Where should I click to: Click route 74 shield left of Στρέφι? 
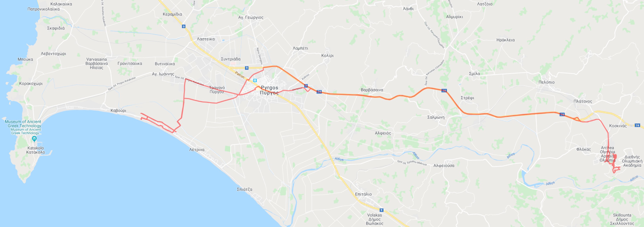(444, 91)
